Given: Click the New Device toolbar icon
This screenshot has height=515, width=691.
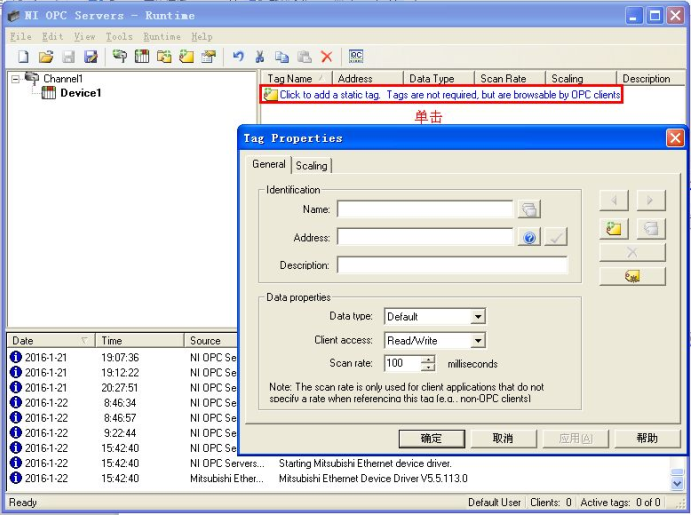Looking at the screenshot, I should click(142, 56).
